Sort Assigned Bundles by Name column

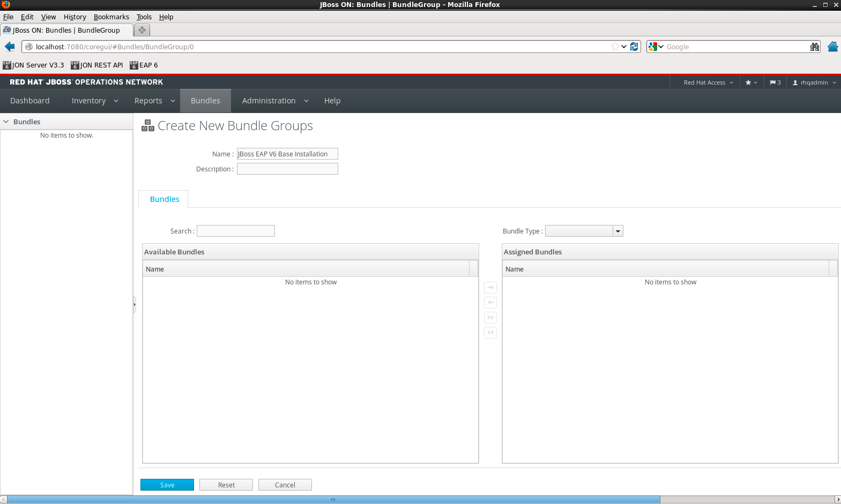666,269
